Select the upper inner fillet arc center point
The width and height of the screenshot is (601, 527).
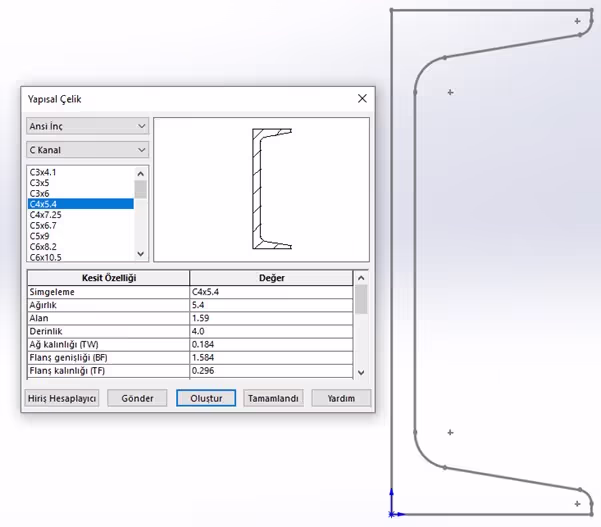(x=450, y=92)
